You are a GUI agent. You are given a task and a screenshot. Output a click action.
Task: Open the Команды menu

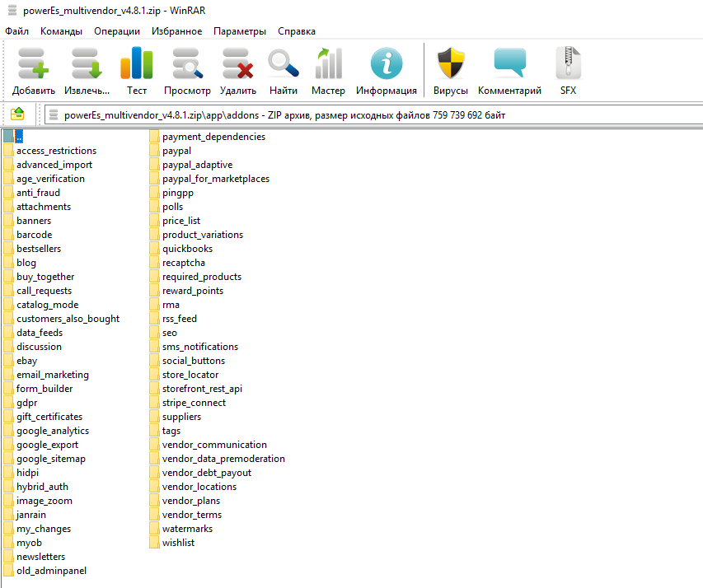62,31
